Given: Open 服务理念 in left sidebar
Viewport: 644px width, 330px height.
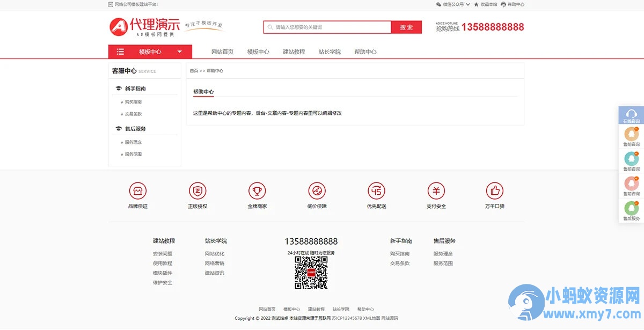Looking at the screenshot, I should (x=133, y=142).
